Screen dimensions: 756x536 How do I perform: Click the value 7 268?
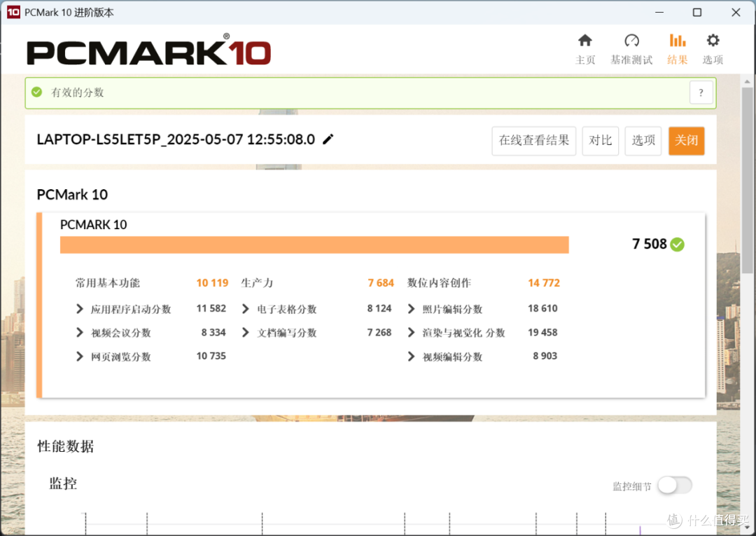pos(379,332)
